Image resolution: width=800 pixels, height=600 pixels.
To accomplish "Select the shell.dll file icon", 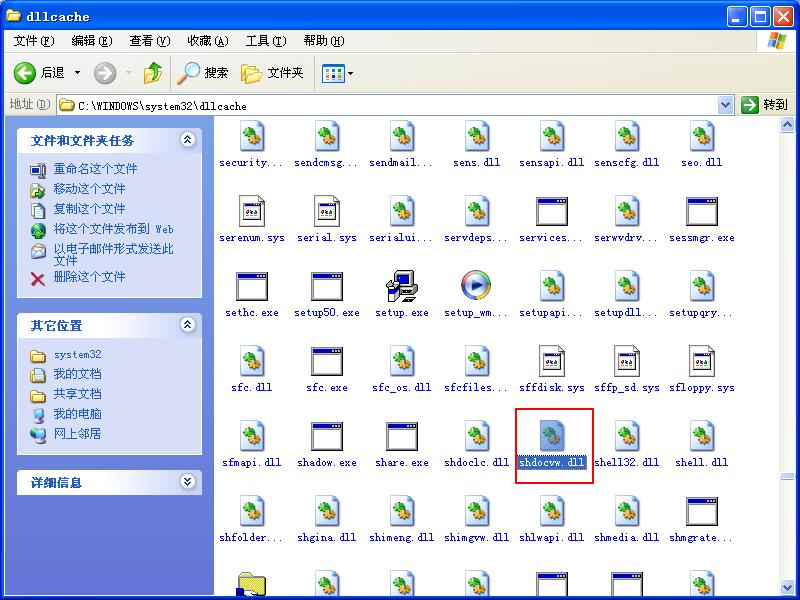I will tap(702, 436).
